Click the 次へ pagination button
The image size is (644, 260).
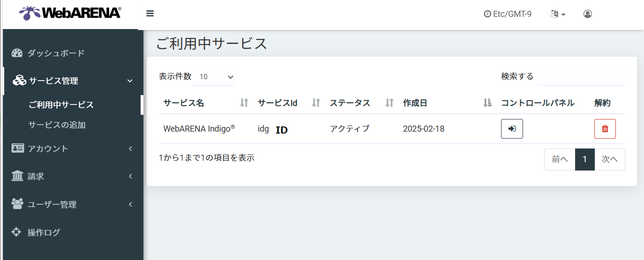point(609,159)
